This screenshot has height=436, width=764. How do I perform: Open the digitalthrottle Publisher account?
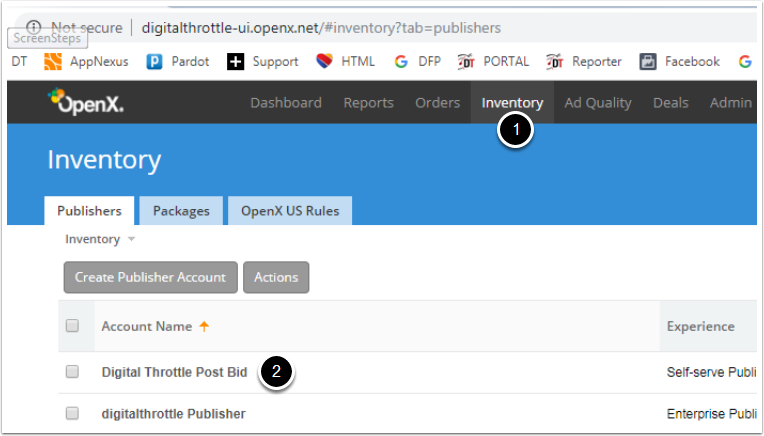(173, 414)
